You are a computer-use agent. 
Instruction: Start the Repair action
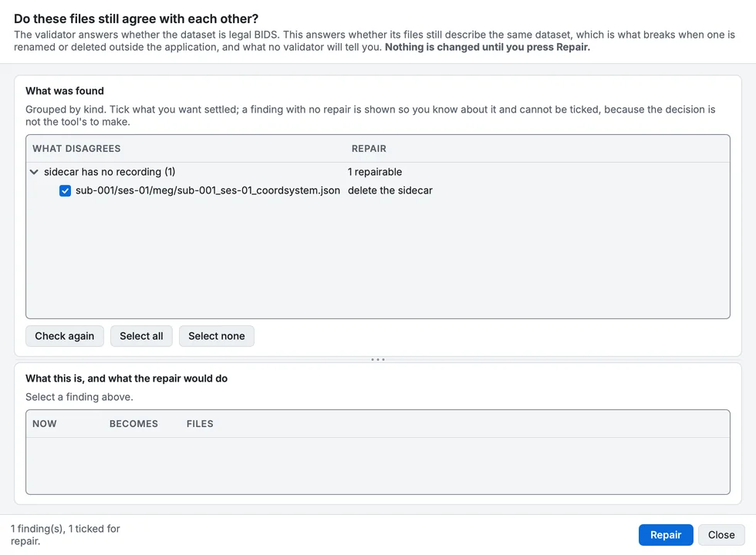[666, 535]
